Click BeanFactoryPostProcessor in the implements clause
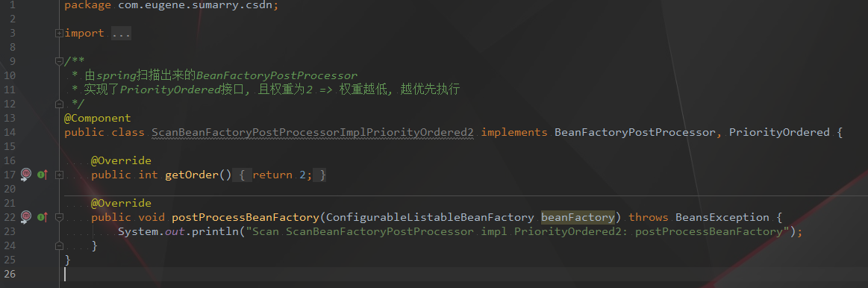Screen dimensions: 868x288 pos(635,132)
